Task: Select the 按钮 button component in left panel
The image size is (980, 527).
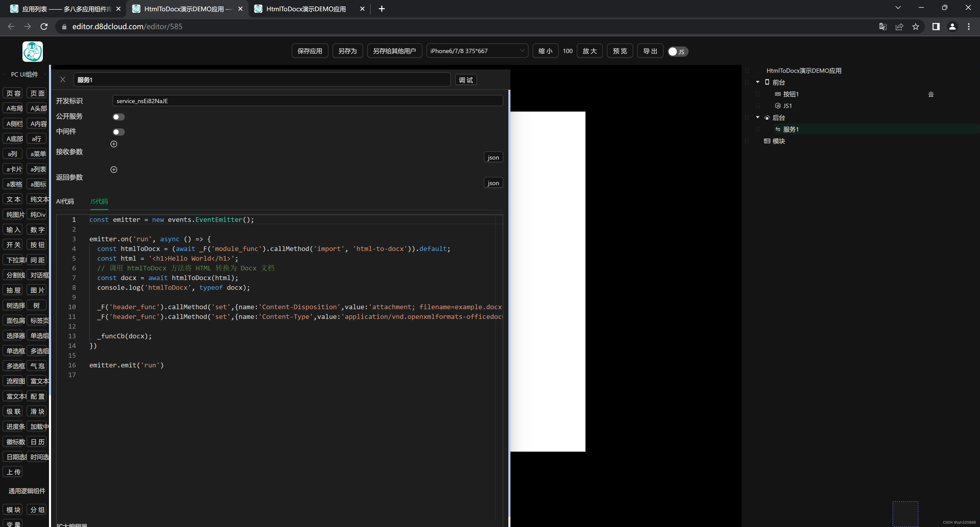Action: click(36, 244)
